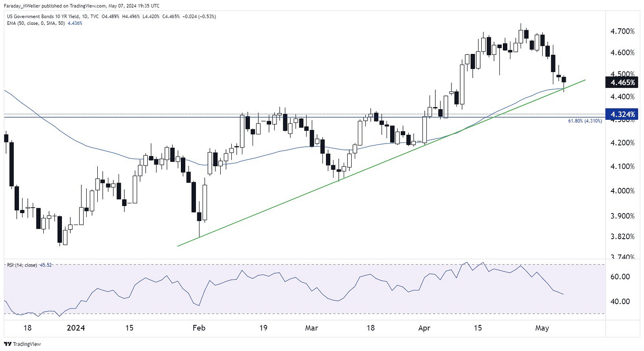Click the 40.00 RSI scale label
Screen dimensions: 644x351
pos(619,301)
